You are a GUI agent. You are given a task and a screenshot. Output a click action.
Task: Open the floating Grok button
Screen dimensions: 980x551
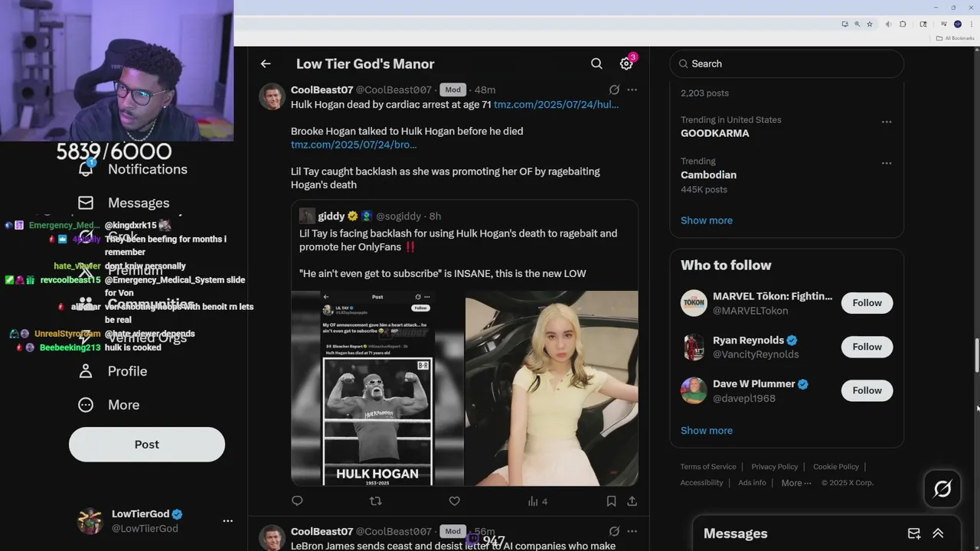[942, 489]
